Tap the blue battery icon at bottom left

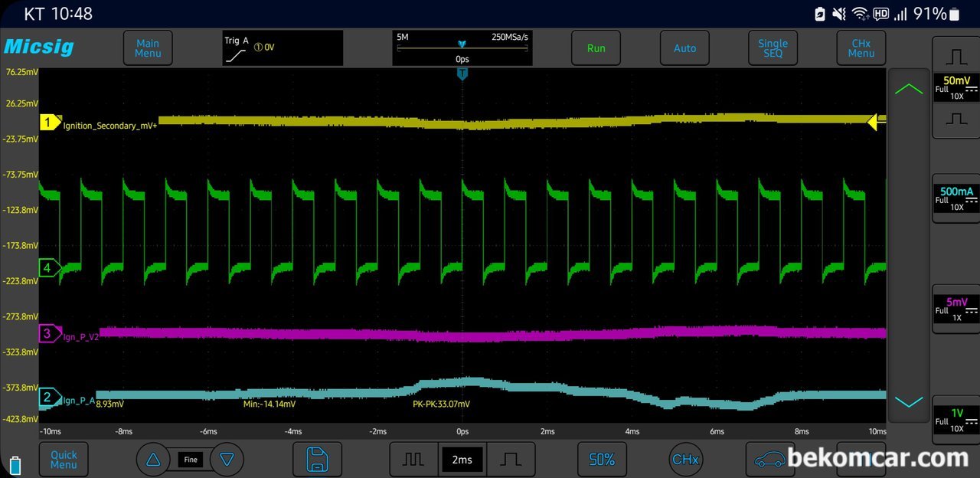16,464
